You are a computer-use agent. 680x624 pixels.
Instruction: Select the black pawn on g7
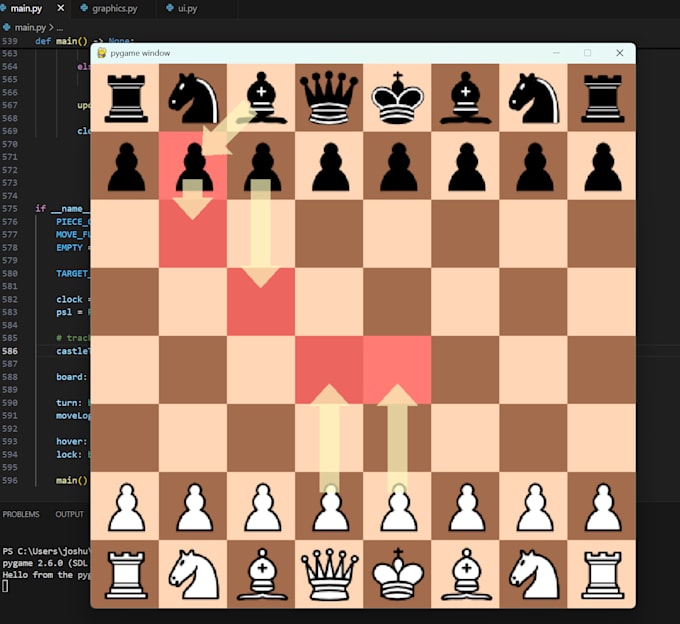click(535, 167)
